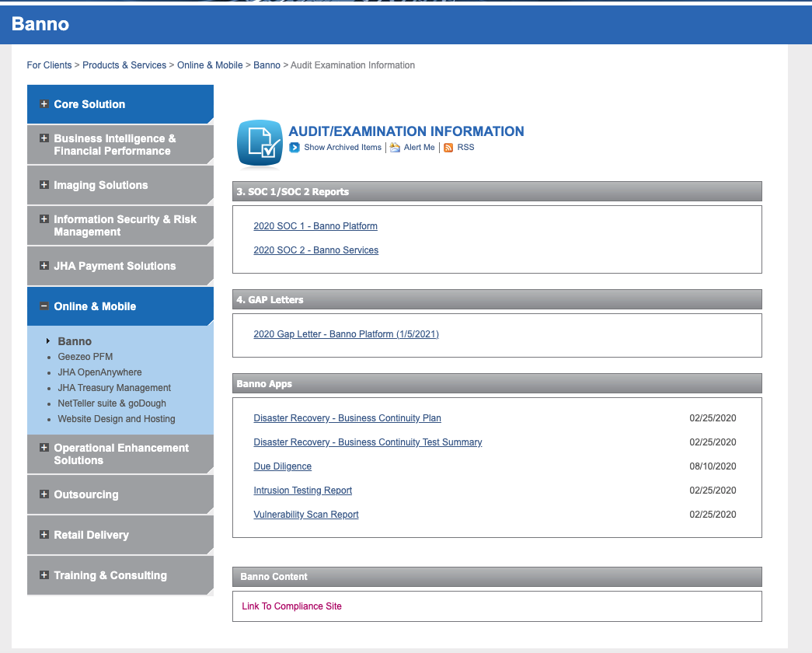Select JHA Treasury Management submenu item
The height and width of the screenshot is (653, 812).
coord(114,388)
